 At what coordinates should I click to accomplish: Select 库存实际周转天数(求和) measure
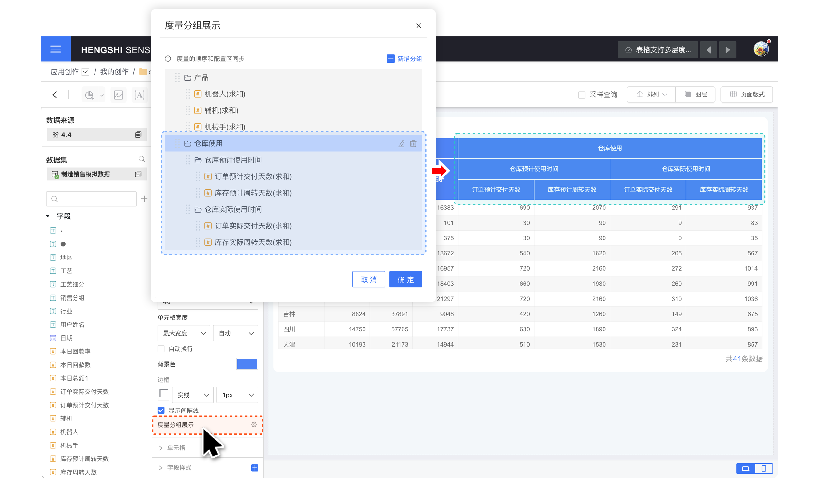293,242
